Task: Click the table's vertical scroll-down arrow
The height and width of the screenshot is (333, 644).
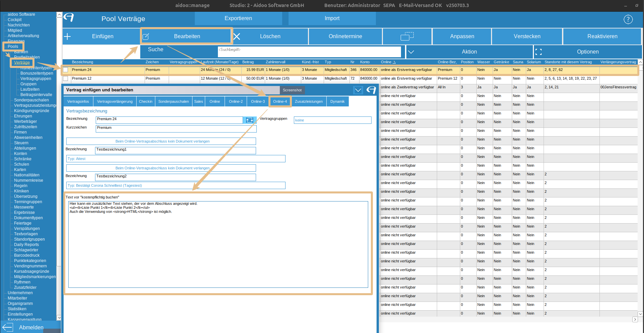Action: (x=640, y=314)
